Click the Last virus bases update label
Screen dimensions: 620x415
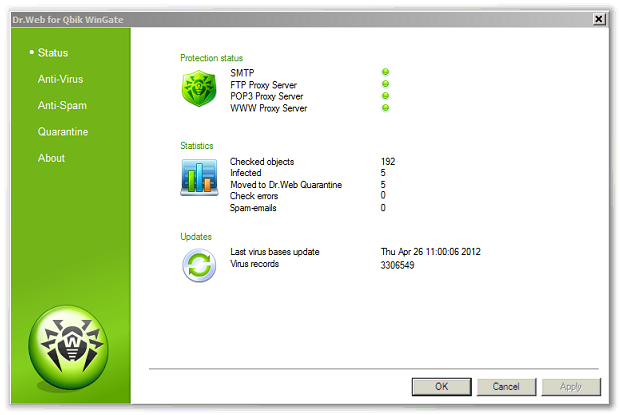[x=275, y=252]
